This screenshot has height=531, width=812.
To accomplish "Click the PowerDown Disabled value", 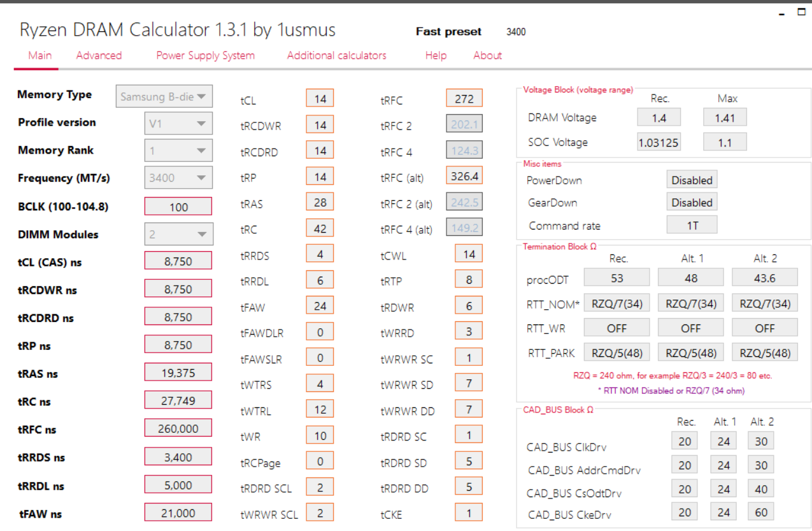I will (692, 180).
